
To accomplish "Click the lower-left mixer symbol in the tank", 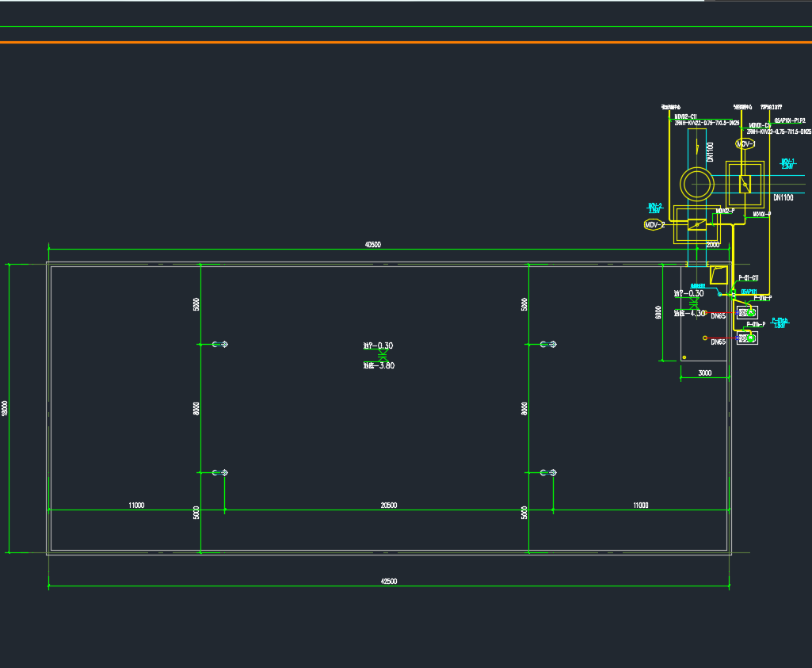I will 220,472.
